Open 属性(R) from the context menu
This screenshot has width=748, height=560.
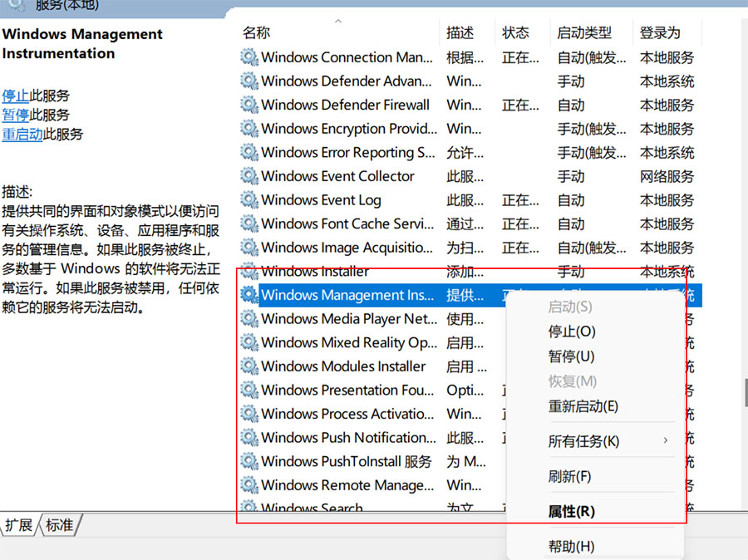click(572, 511)
